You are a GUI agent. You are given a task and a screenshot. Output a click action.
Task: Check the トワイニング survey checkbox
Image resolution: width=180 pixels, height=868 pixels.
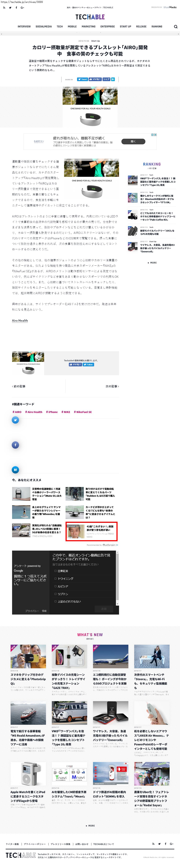(x=55, y=579)
